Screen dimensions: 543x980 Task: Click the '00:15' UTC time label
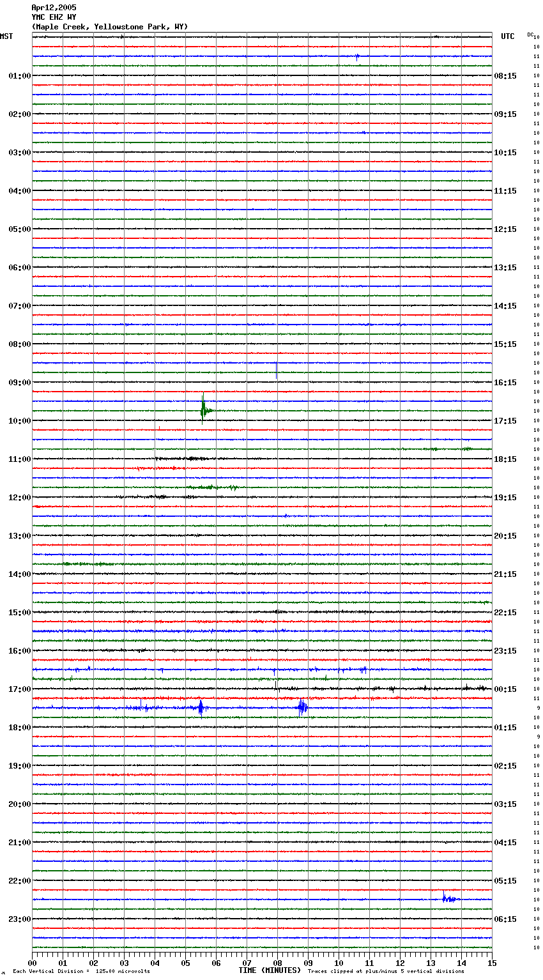pyautogui.click(x=505, y=689)
